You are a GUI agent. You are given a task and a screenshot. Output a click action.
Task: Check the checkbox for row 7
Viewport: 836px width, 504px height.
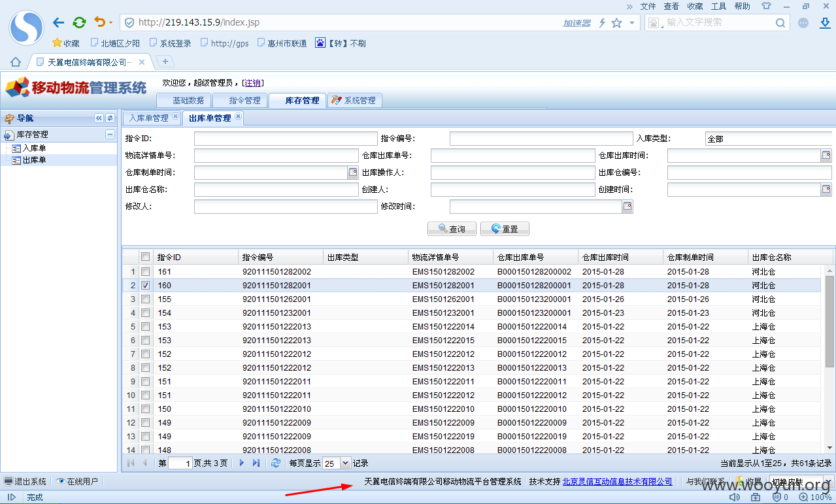pyautogui.click(x=146, y=354)
